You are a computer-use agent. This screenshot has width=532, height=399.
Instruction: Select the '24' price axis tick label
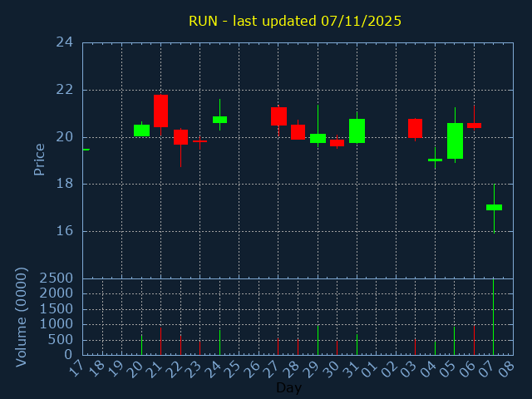tap(65, 42)
